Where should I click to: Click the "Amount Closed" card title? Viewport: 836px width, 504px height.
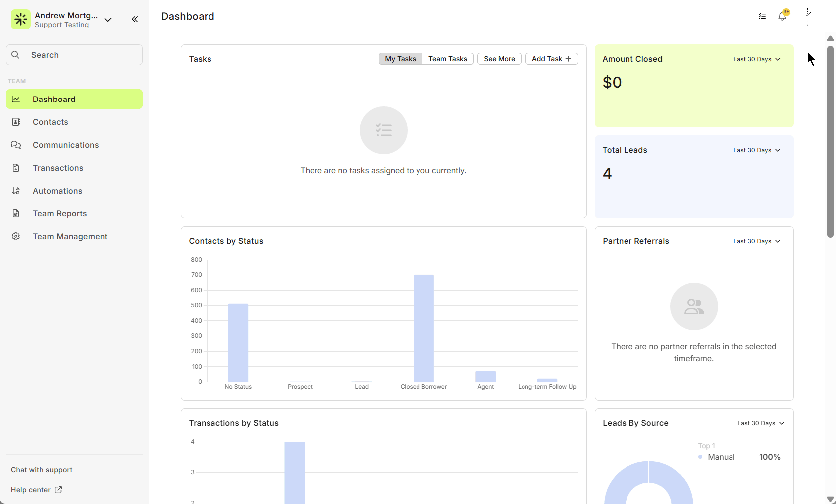[x=632, y=59]
